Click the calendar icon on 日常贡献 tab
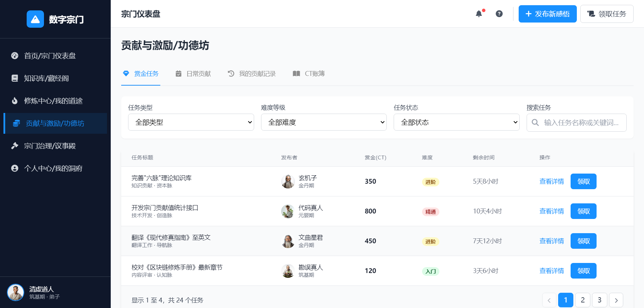 coord(179,73)
